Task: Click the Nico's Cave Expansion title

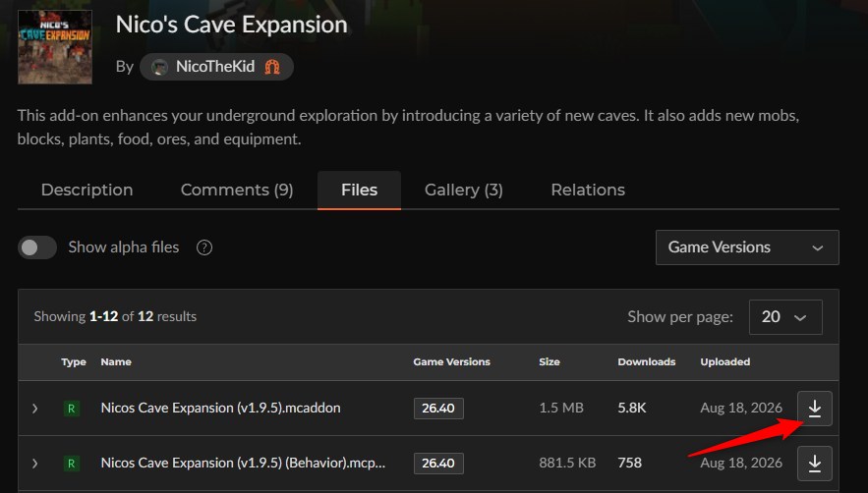Action: click(231, 25)
